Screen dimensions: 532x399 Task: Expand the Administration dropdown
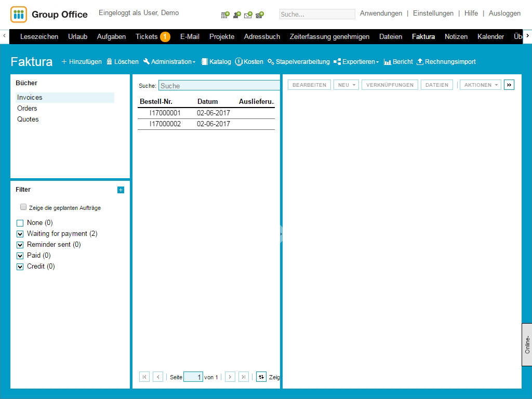pyautogui.click(x=169, y=62)
